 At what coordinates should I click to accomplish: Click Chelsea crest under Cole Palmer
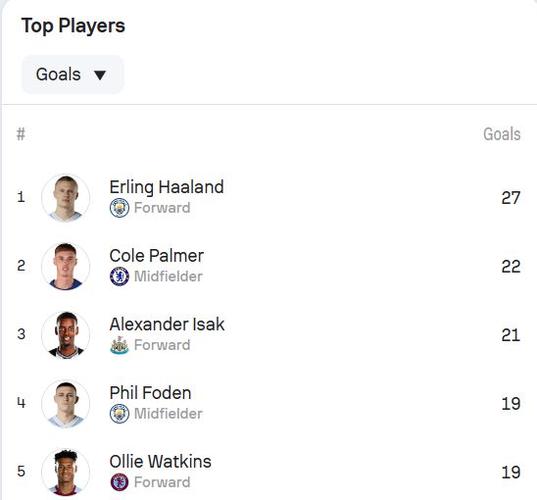click(x=119, y=276)
